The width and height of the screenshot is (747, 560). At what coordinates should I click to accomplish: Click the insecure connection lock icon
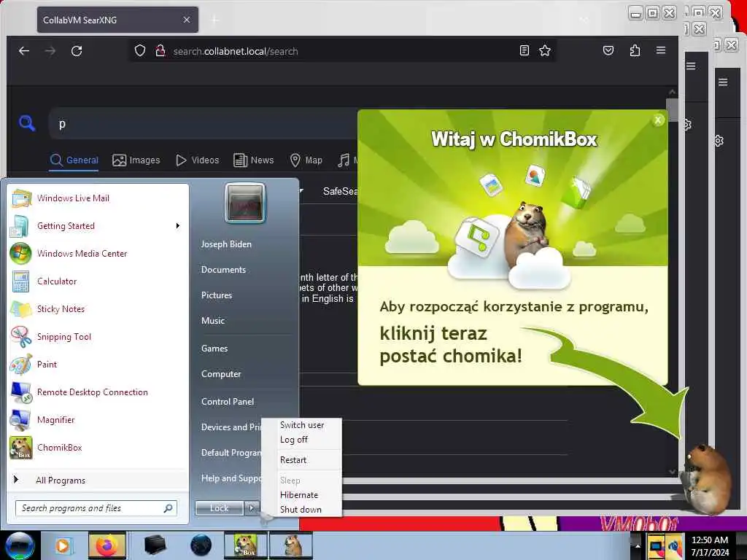160,50
